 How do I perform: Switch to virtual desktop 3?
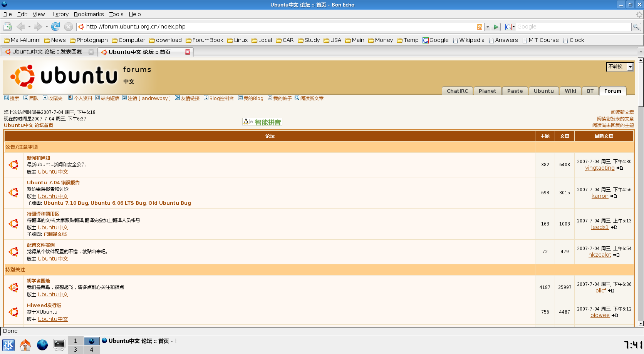click(75, 350)
